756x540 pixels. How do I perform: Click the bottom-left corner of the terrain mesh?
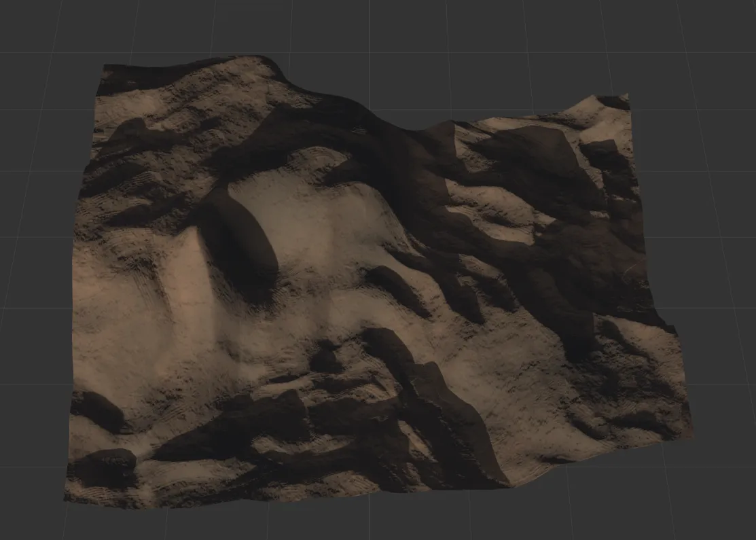click(x=67, y=501)
